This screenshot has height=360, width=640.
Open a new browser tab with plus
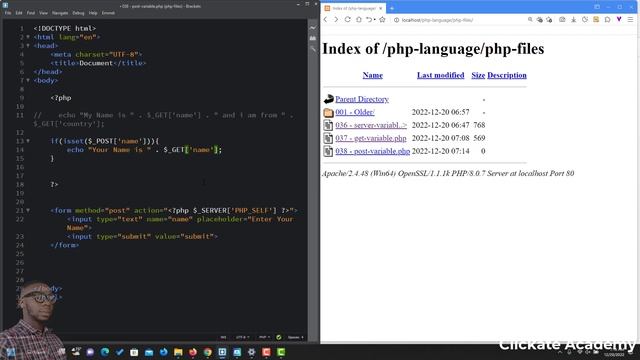[x=392, y=8]
